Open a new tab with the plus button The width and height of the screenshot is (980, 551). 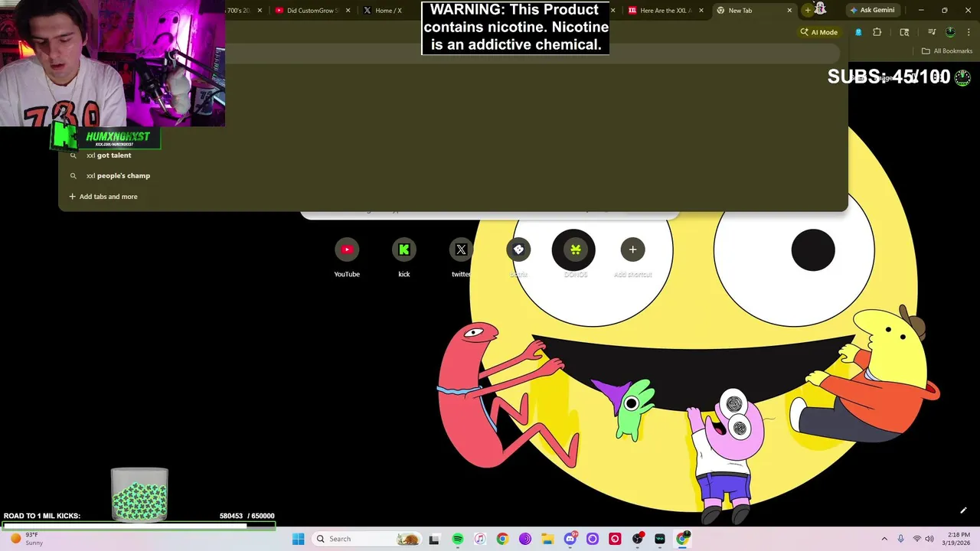pyautogui.click(x=807, y=10)
